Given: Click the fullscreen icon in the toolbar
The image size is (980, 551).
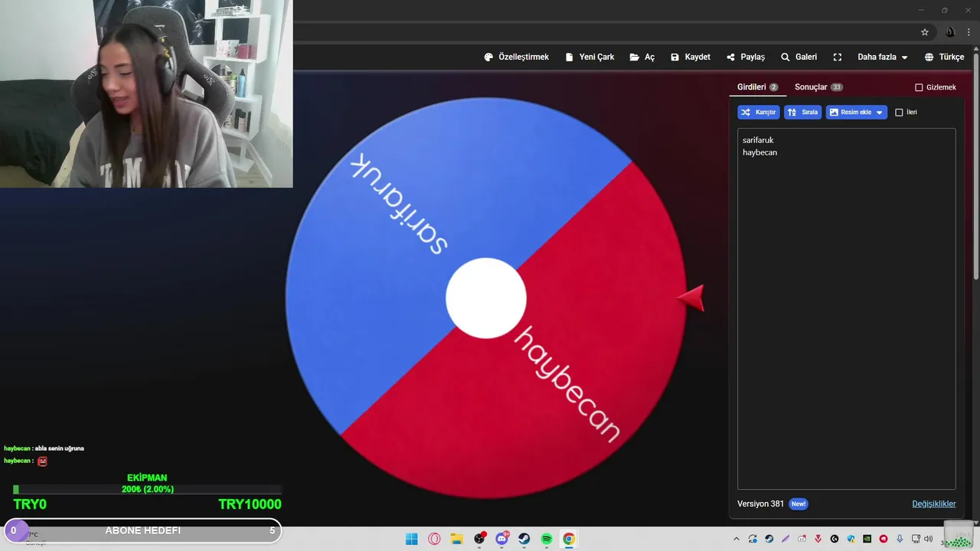Looking at the screenshot, I should [x=838, y=57].
